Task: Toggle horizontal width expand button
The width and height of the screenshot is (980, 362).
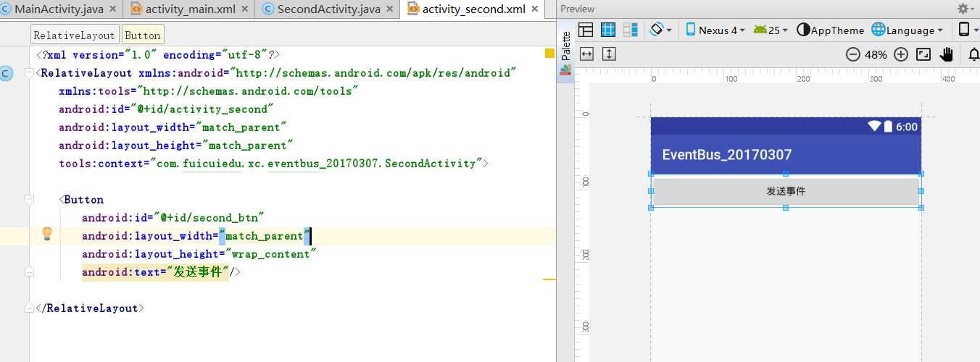Action: click(x=586, y=54)
